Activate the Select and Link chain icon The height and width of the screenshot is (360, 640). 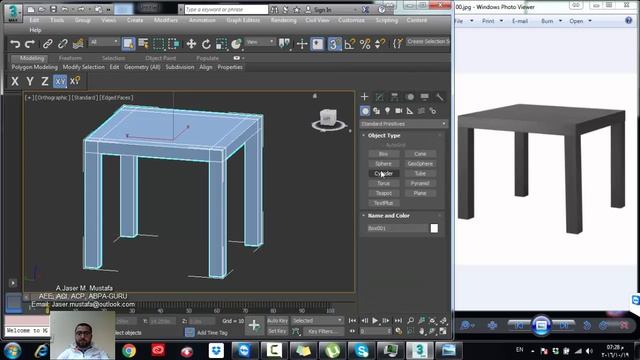tap(47, 44)
